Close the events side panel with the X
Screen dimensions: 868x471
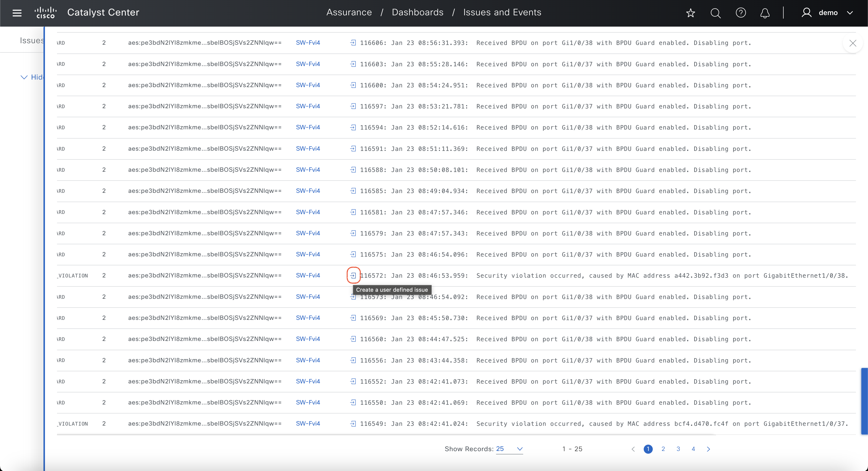coord(852,43)
